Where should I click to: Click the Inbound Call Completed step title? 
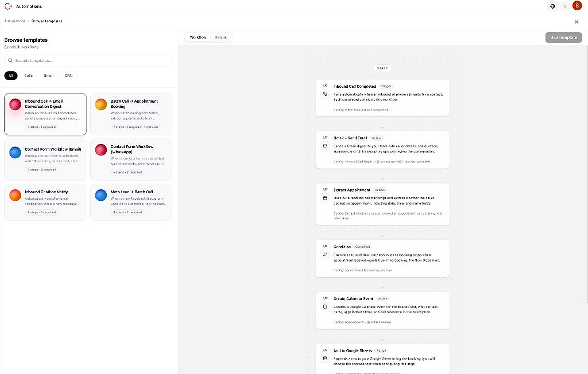tap(355, 86)
